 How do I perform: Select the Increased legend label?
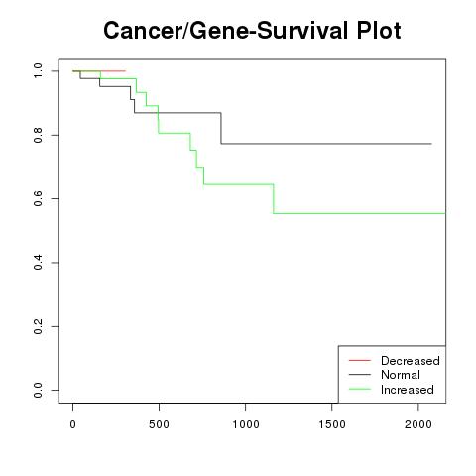coord(408,390)
